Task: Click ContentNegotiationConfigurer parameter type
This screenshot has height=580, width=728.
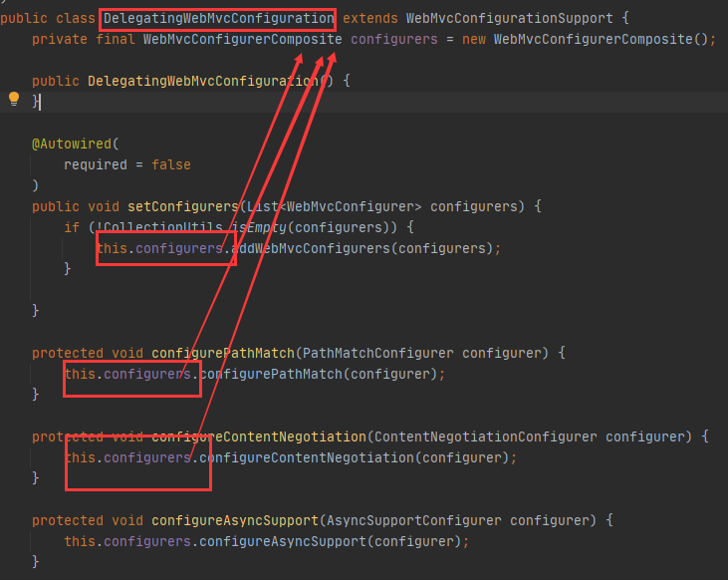Action: point(485,436)
